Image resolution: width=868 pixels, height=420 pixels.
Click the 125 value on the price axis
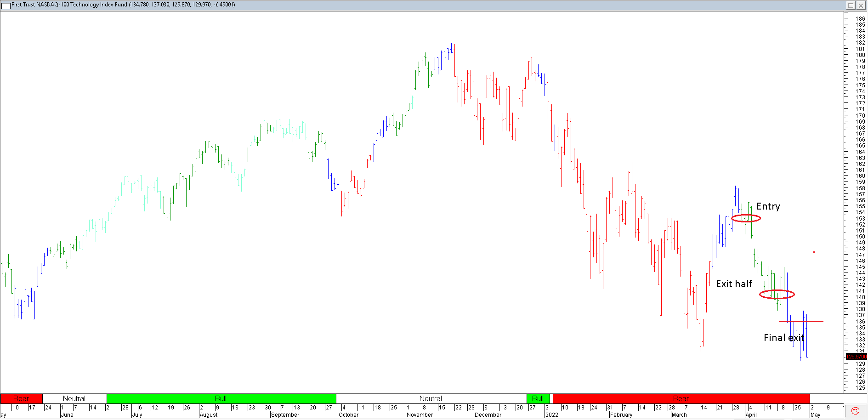(860, 388)
